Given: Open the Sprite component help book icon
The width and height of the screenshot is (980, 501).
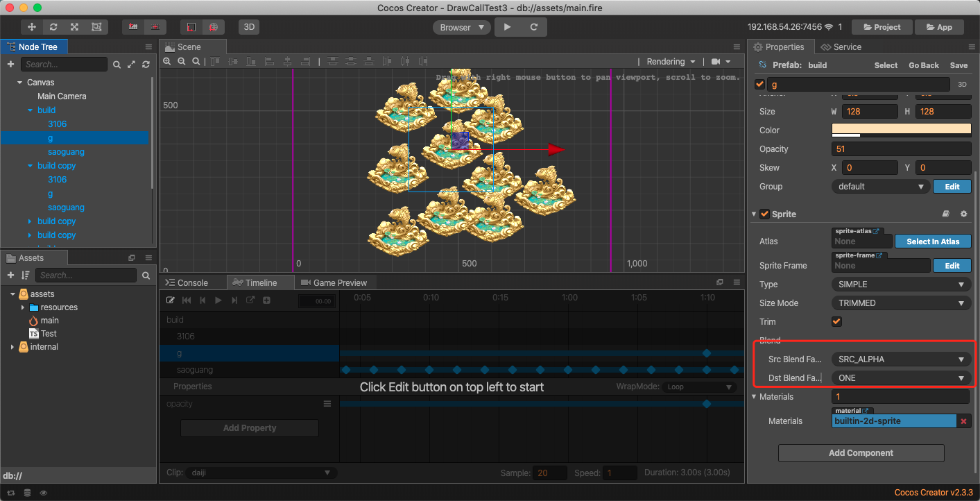Looking at the screenshot, I should [945, 214].
